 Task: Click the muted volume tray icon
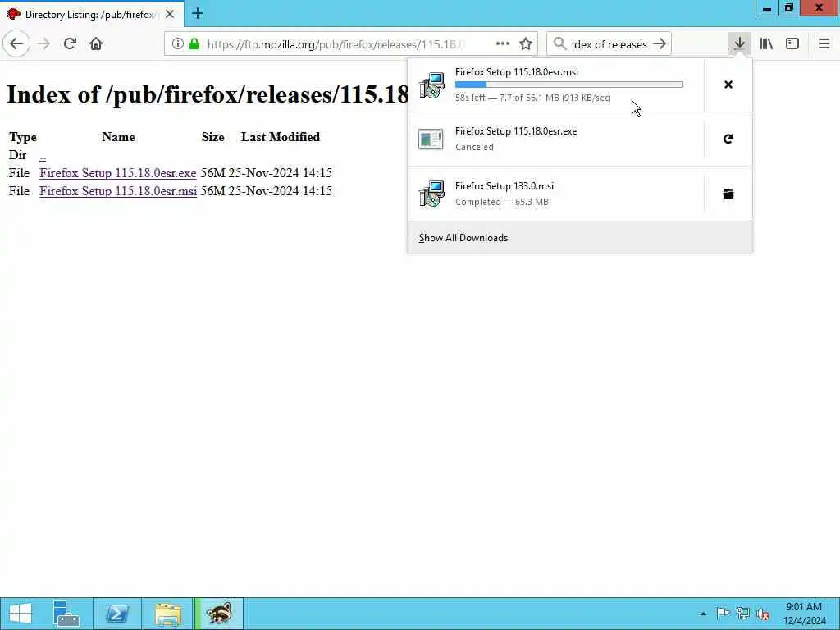763,614
